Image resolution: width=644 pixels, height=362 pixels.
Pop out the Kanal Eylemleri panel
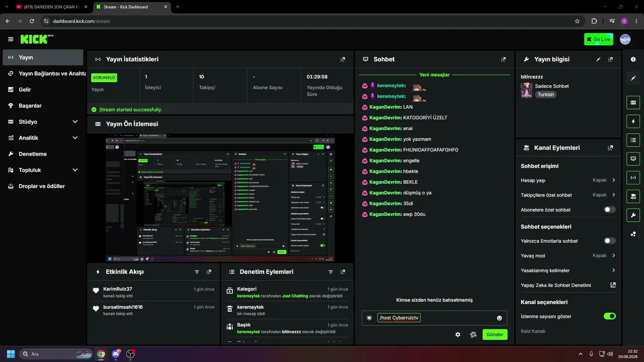[610, 148]
